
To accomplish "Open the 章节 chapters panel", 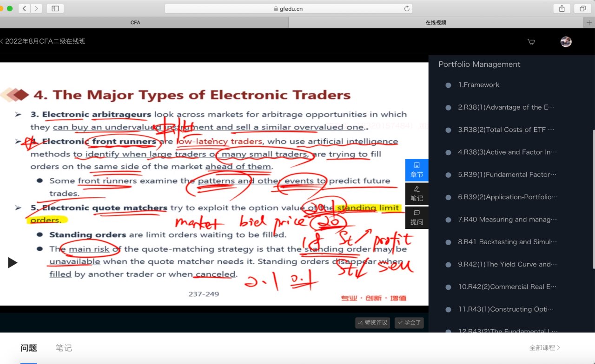I will (417, 170).
